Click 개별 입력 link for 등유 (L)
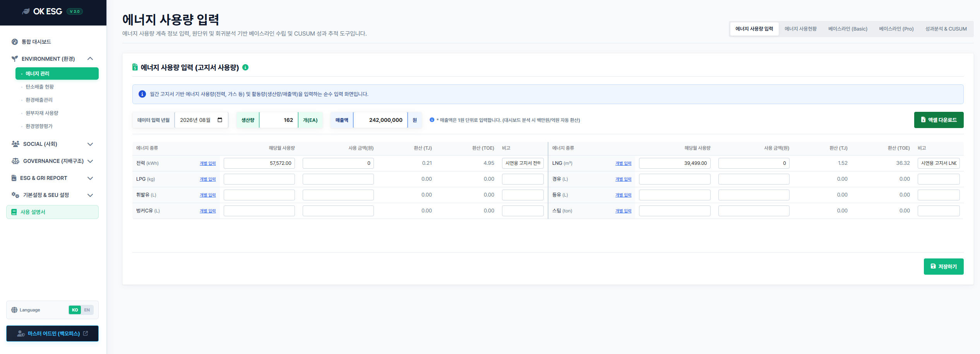Viewport: 980px width, 354px height. pyautogui.click(x=623, y=195)
